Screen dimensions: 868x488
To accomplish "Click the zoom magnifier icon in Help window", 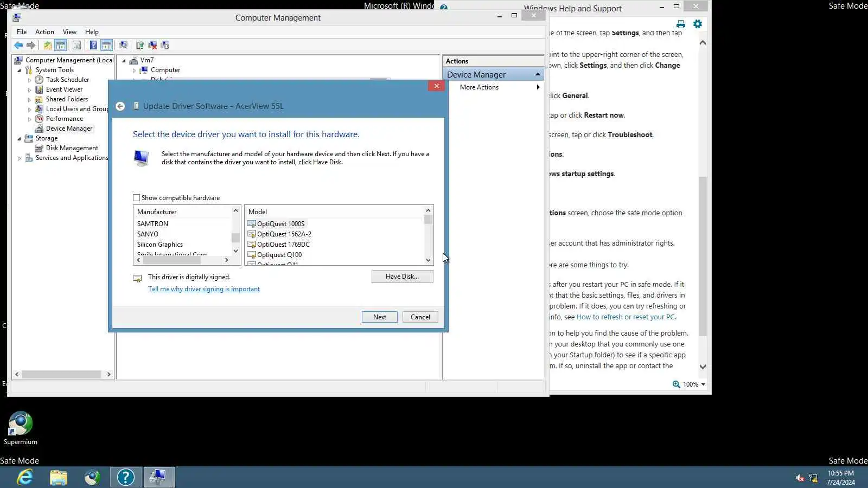I will 676,384.
